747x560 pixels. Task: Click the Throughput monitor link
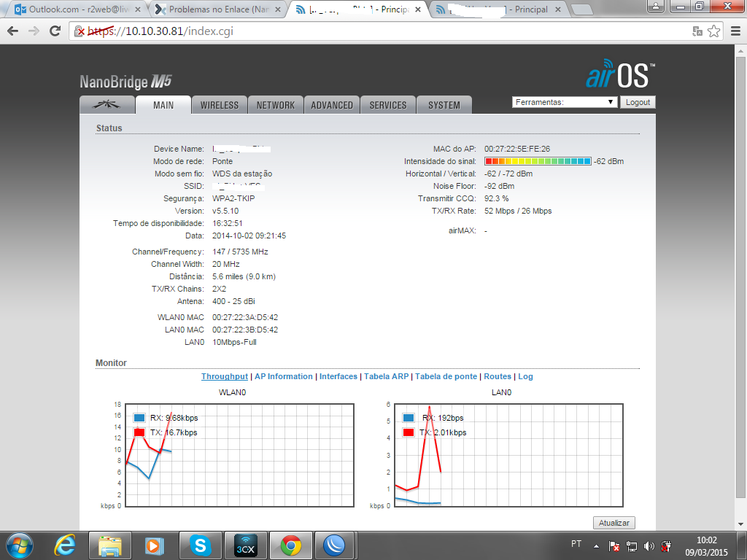click(x=225, y=376)
